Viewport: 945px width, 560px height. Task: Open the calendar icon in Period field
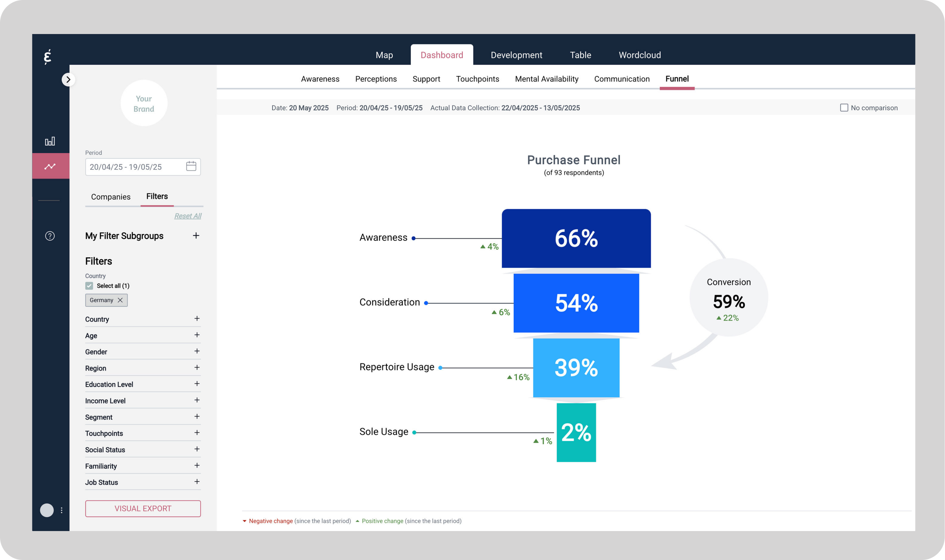click(x=191, y=167)
